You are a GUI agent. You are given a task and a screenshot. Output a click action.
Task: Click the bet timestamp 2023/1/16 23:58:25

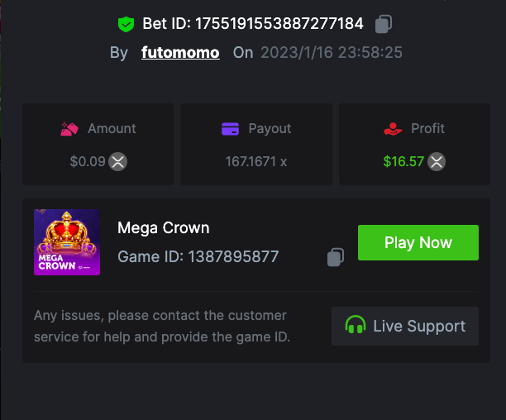click(332, 53)
